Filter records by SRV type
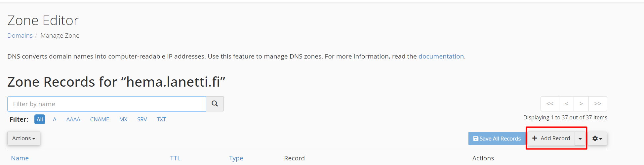 coord(142,119)
